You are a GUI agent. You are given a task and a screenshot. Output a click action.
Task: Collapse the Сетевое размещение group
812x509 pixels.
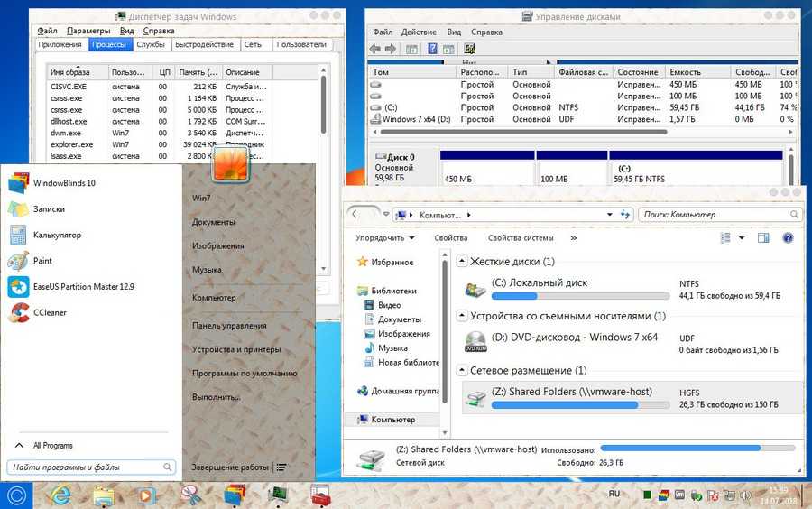coord(462,371)
